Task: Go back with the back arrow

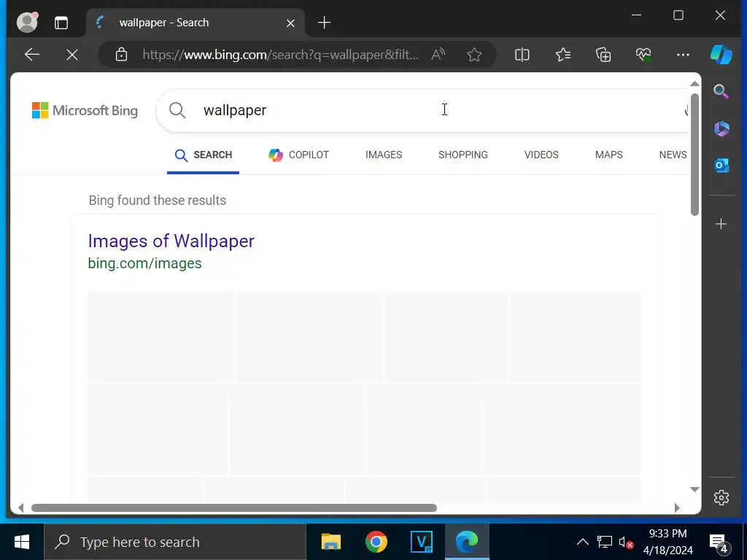Action: pyautogui.click(x=32, y=55)
